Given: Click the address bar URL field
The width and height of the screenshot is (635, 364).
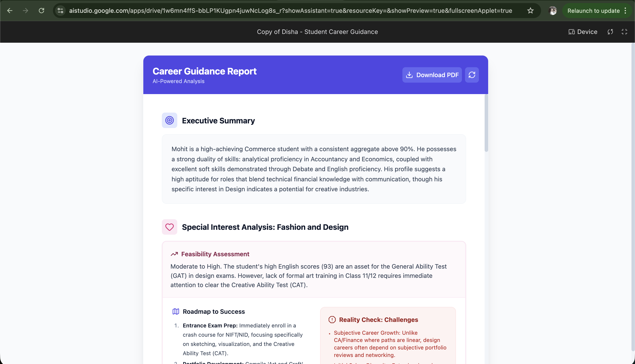Looking at the screenshot, I should [x=290, y=11].
